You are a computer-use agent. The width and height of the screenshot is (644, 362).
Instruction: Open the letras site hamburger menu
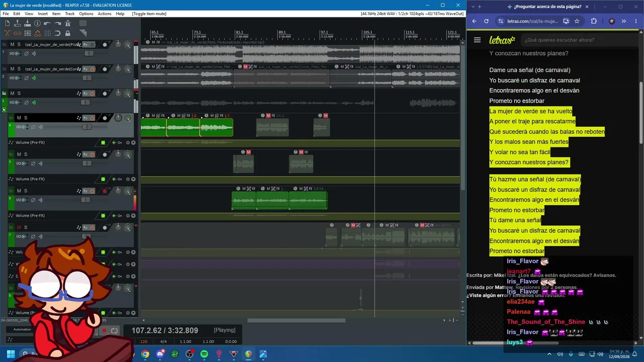click(x=477, y=40)
